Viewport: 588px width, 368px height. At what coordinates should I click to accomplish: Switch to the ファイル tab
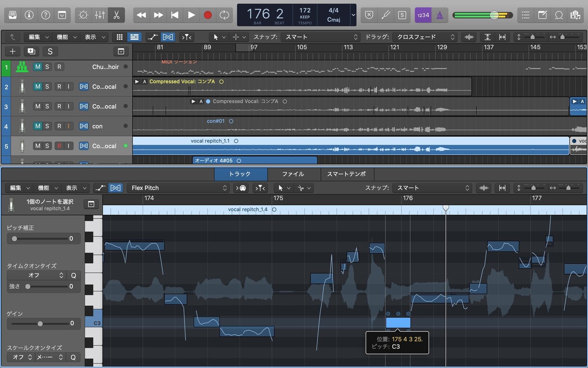click(x=293, y=174)
